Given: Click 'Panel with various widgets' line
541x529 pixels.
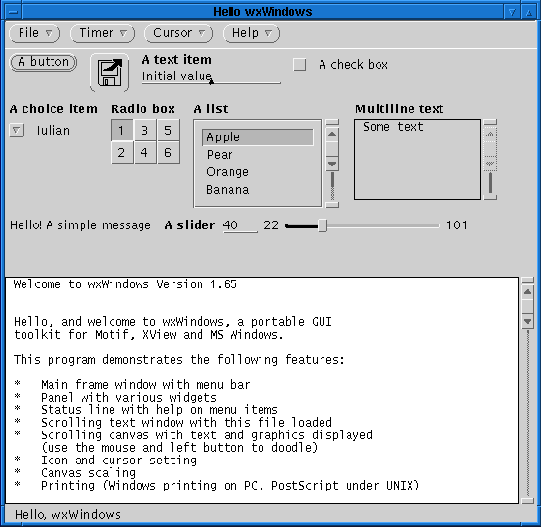Looking at the screenshot, I should coord(129,398).
